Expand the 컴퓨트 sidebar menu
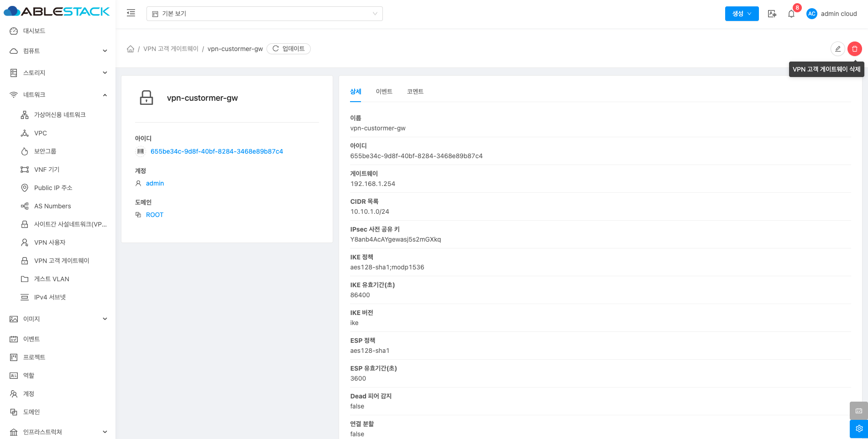 point(58,51)
